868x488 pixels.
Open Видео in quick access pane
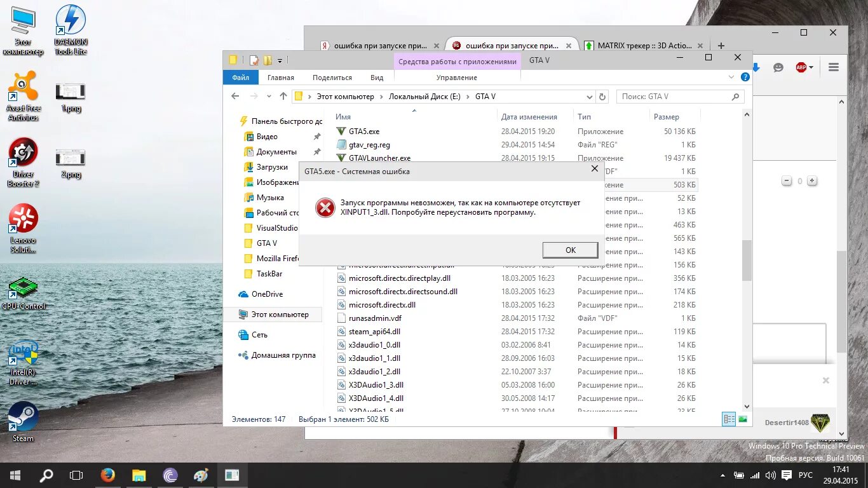267,137
